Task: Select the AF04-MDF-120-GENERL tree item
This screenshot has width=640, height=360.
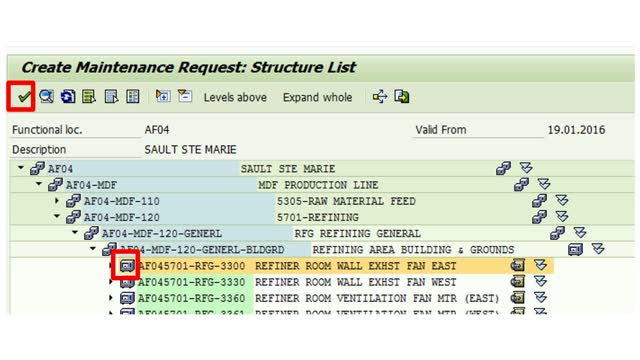Action: click(x=162, y=233)
